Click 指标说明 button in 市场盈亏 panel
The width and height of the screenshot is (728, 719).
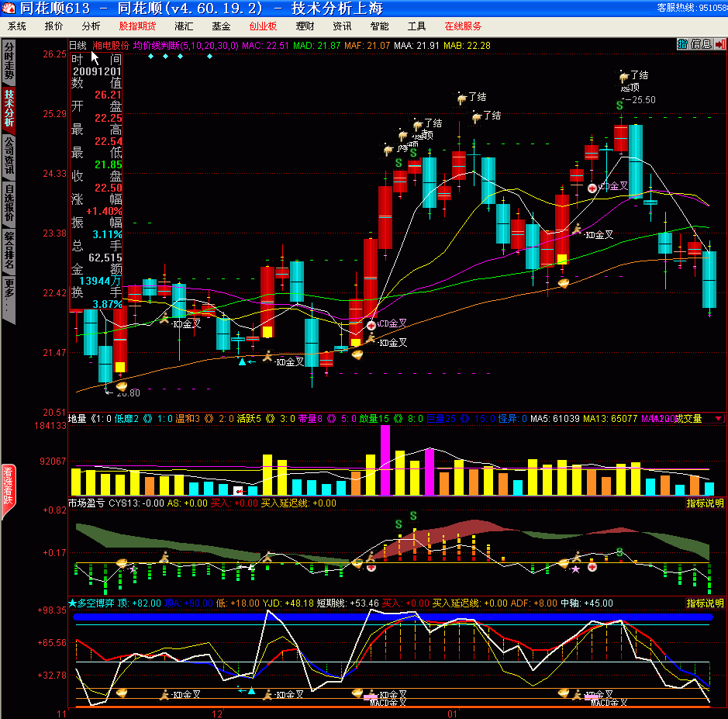pyautogui.click(x=705, y=503)
